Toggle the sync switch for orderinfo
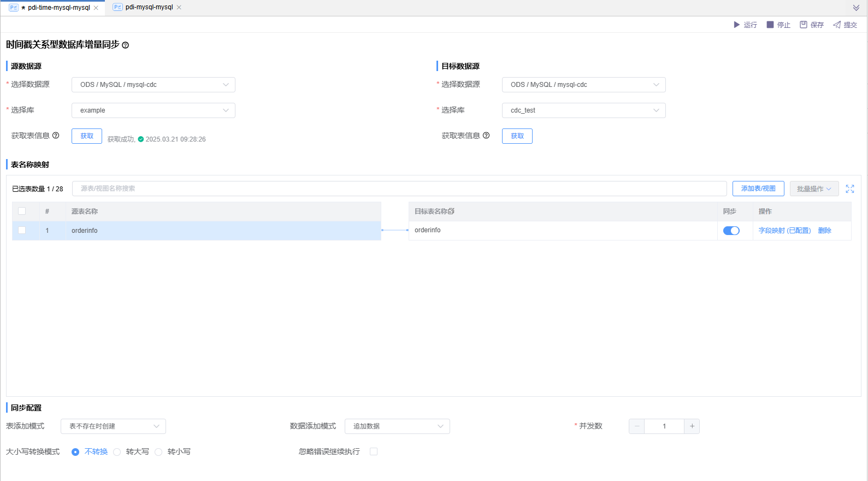 tap(731, 231)
